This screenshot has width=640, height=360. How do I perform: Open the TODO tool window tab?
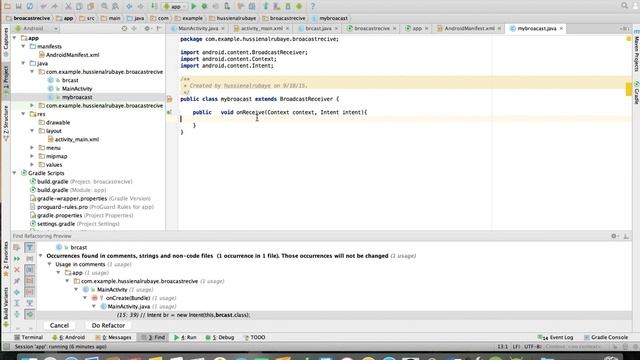pos(254,338)
